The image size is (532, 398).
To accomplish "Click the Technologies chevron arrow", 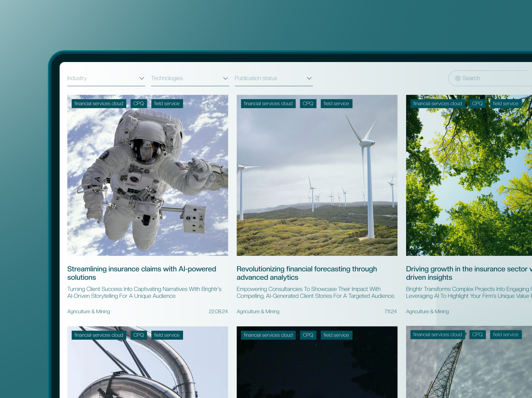I will [x=225, y=78].
